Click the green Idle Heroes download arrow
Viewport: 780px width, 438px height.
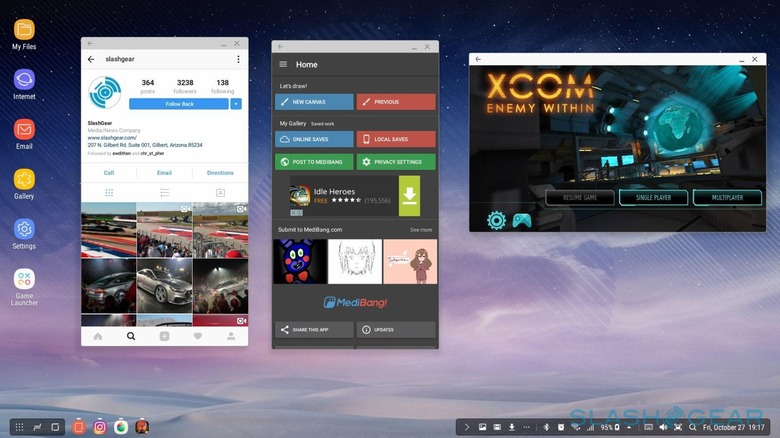409,194
